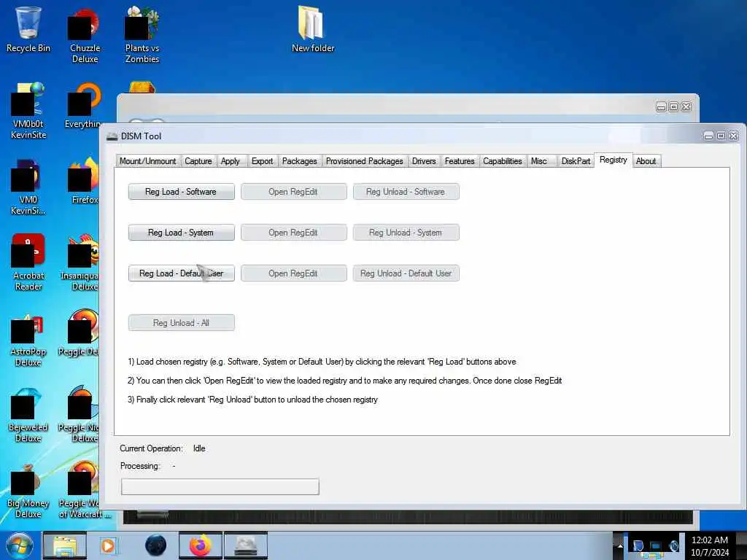Select the Recycle Bin desktop icon

pyautogui.click(x=28, y=29)
